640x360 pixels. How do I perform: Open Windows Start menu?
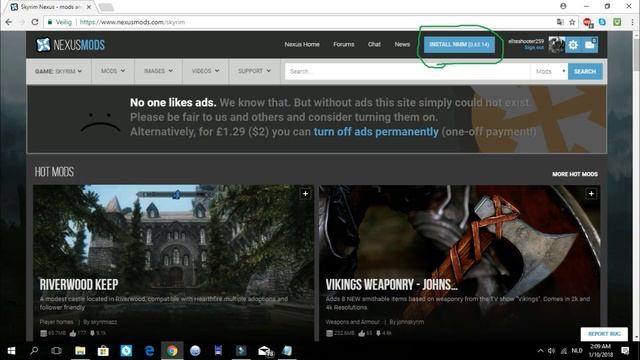(11, 351)
